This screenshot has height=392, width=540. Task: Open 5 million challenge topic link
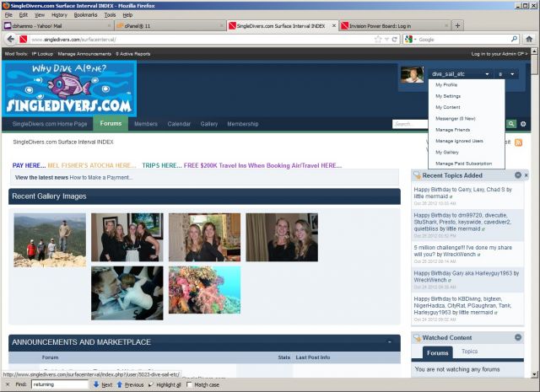[x=463, y=251]
